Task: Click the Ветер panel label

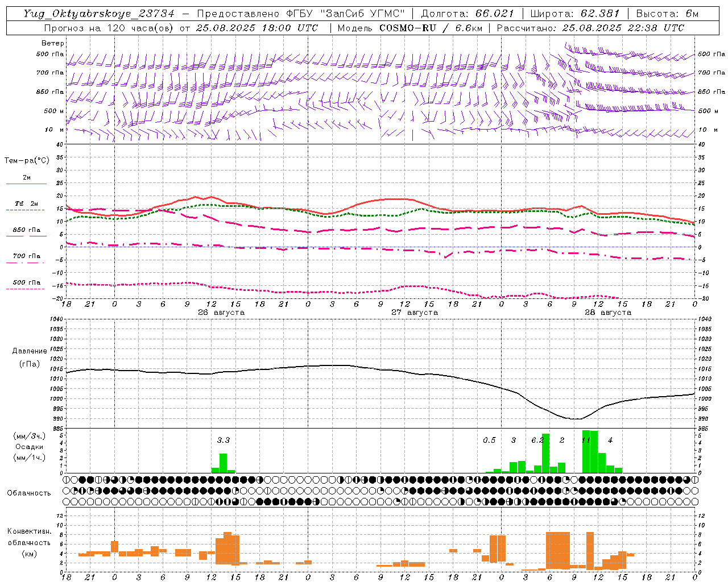Action: pyautogui.click(x=53, y=43)
